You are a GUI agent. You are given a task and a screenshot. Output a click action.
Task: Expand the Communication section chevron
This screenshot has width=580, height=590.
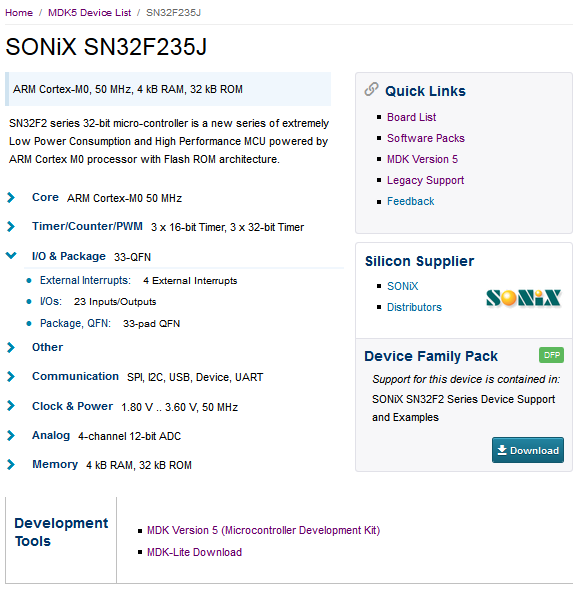tap(11, 376)
